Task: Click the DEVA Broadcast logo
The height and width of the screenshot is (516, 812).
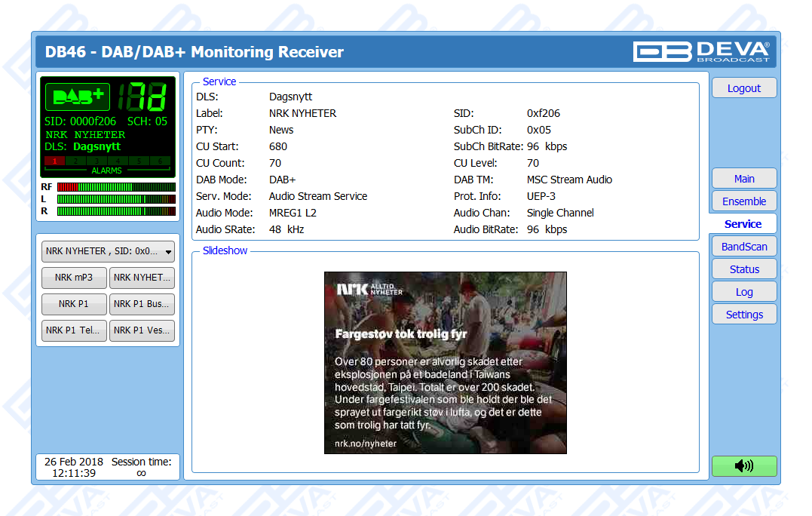Action: pyautogui.click(x=702, y=51)
